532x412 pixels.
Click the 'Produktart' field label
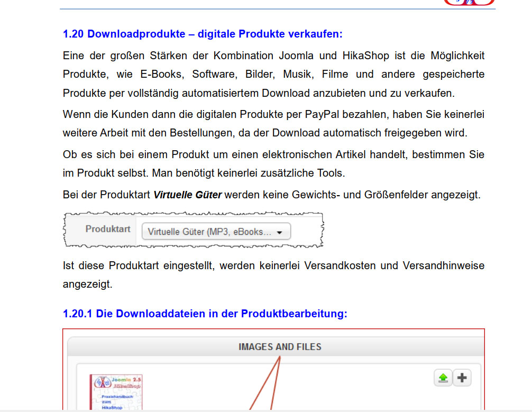tap(107, 229)
